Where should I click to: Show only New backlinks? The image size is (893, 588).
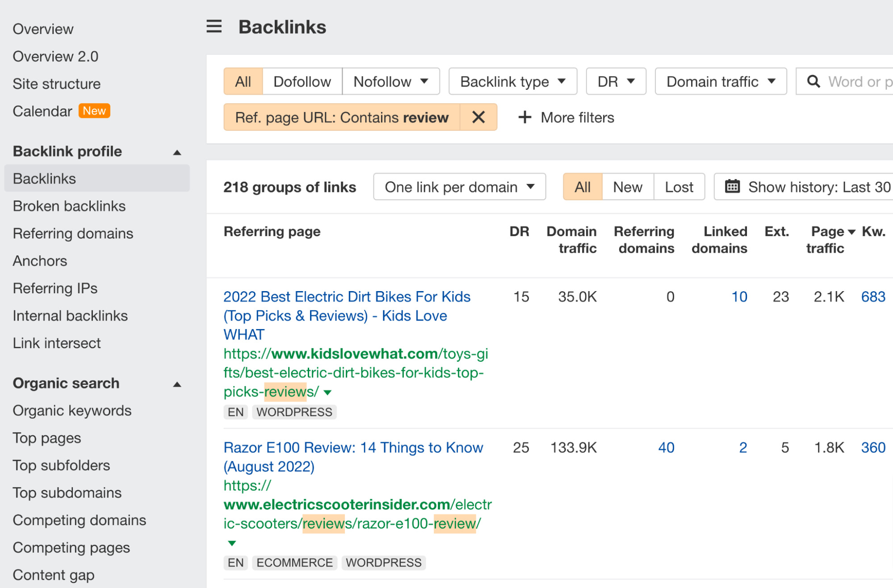(627, 187)
